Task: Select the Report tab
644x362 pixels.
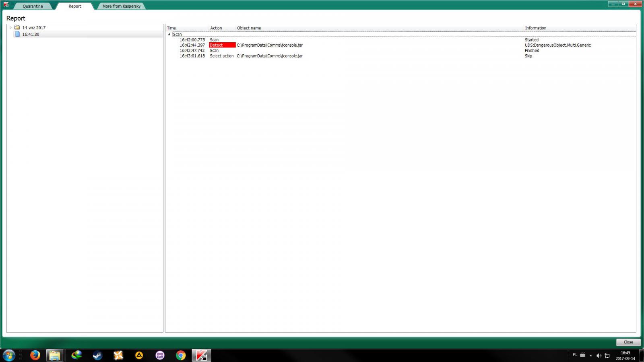Action: 75,6
